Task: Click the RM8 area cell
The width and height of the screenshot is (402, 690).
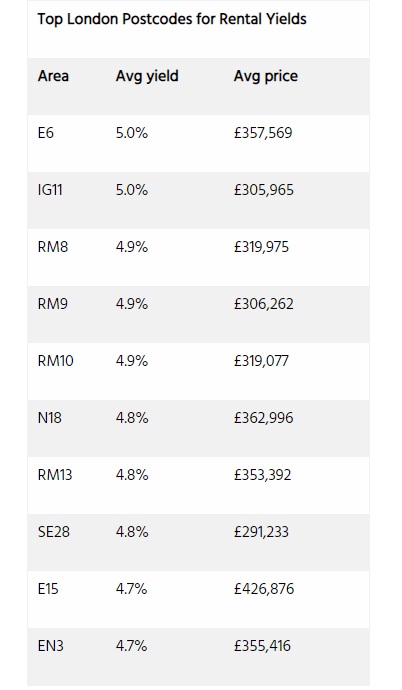Action: point(53,247)
